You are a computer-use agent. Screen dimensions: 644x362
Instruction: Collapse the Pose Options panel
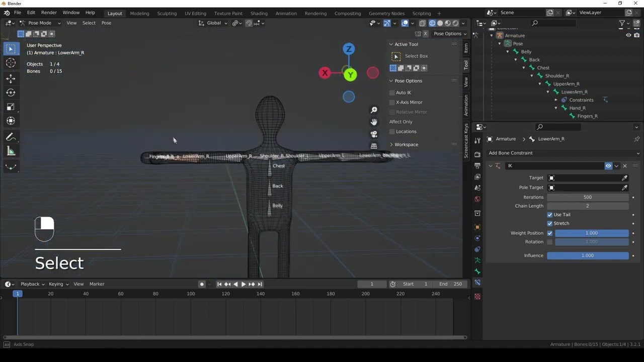[391, 81]
